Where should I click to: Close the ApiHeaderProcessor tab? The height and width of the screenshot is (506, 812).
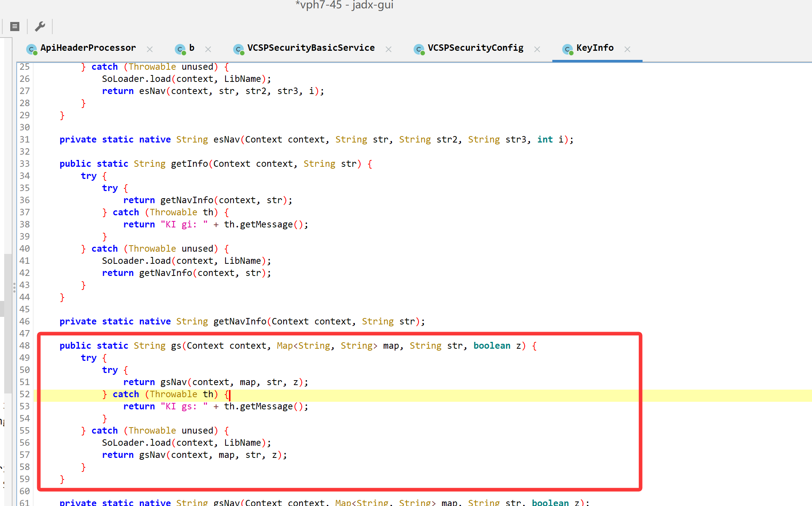point(150,49)
